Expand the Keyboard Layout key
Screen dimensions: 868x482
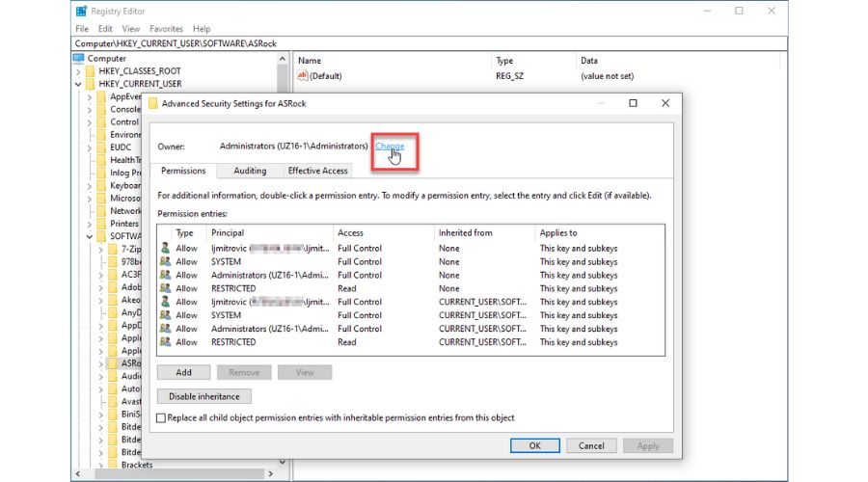tap(89, 186)
